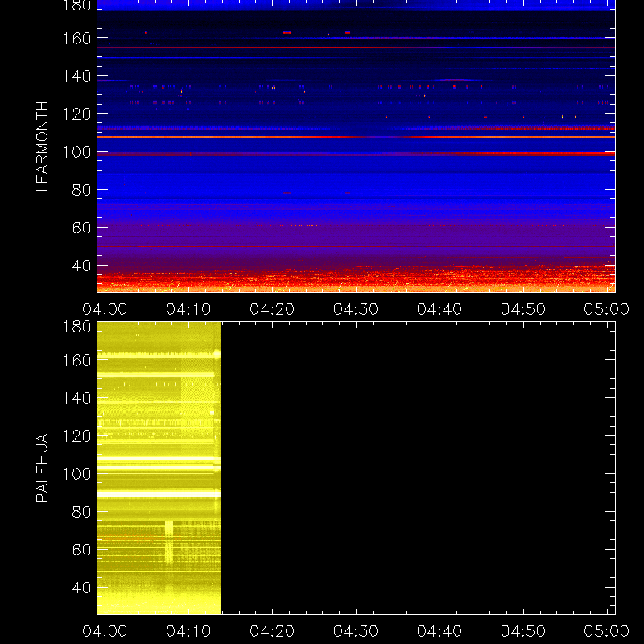This screenshot has height=644, width=644.
Task: Select the 100 tick label on Learmonth axis
Action: [76, 152]
